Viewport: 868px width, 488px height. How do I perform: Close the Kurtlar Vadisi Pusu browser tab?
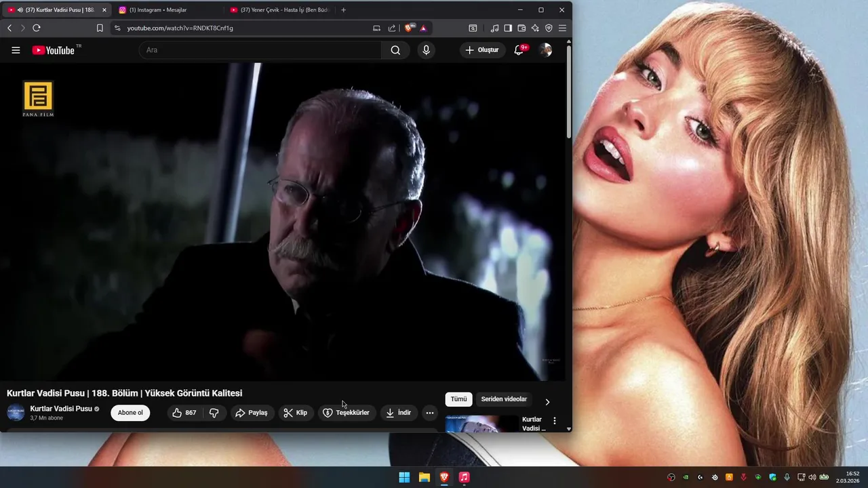click(x=104, y=10)
